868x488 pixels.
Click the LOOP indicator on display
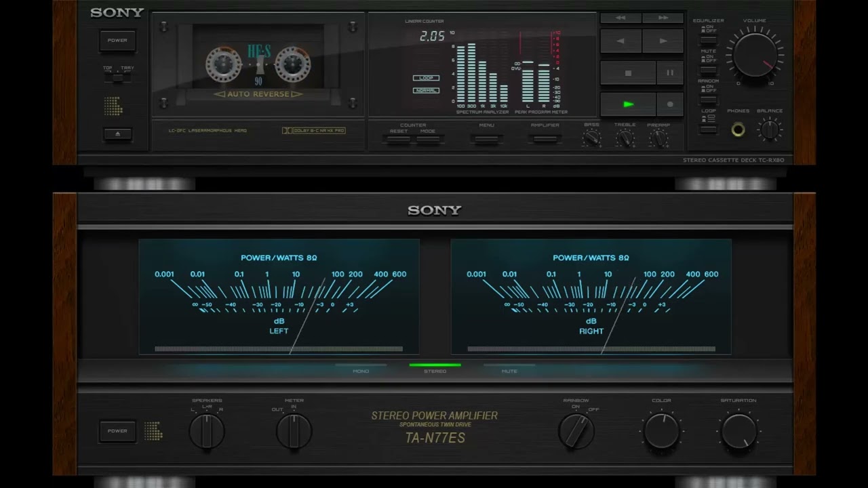point(426,78)
